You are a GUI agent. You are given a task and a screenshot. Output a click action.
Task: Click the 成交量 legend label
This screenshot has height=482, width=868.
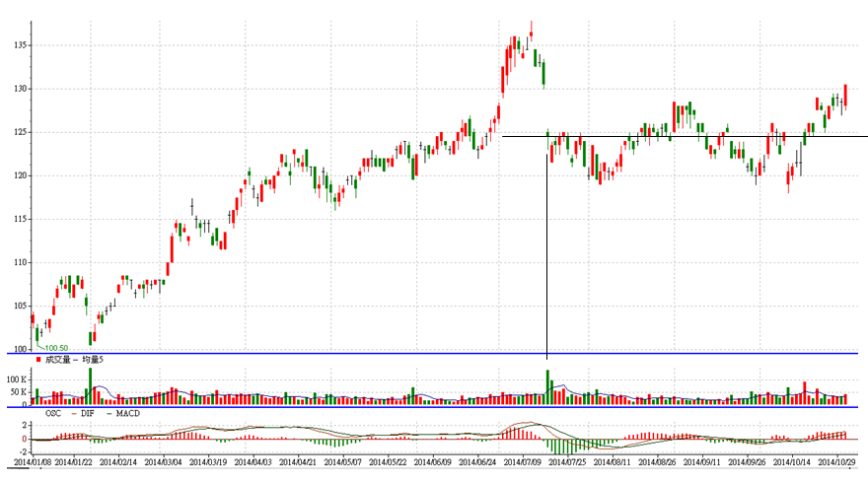click(x=58, y=360)
